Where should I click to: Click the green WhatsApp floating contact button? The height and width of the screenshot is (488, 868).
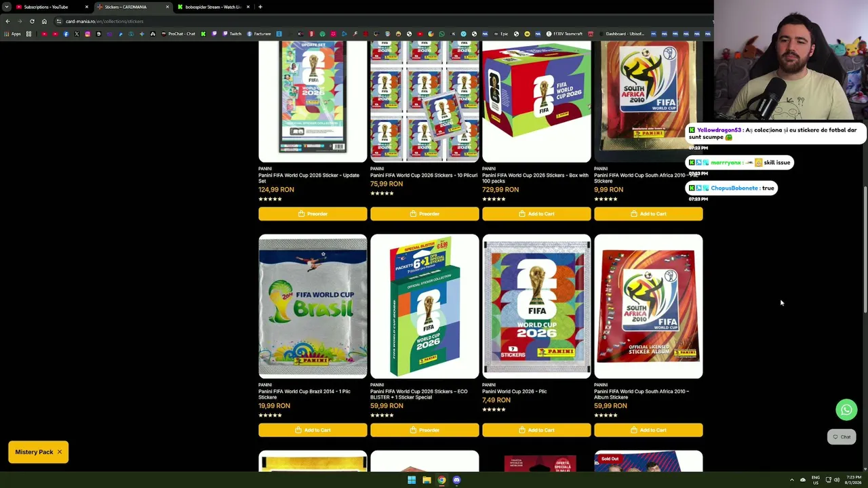(x=846, y=409)
